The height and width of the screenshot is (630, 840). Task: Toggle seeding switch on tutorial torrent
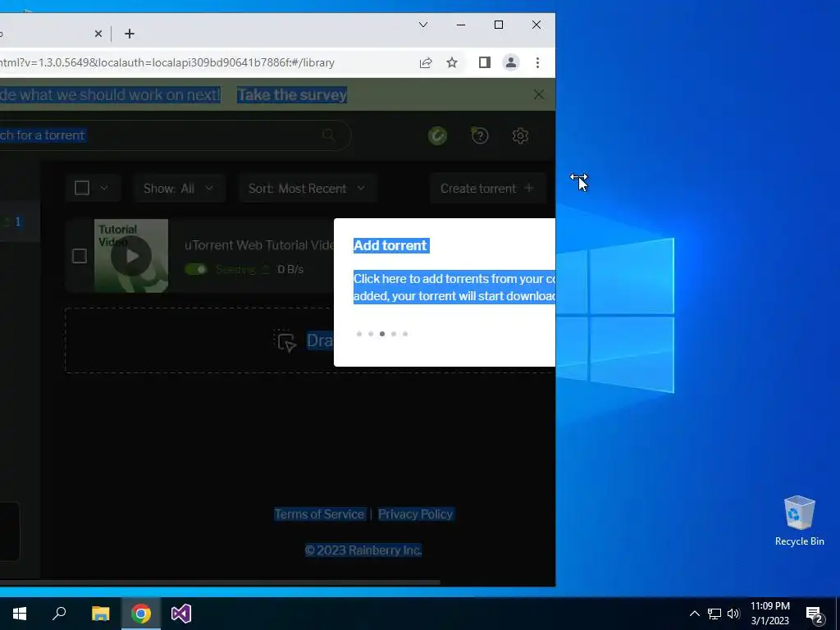point(195,269)
